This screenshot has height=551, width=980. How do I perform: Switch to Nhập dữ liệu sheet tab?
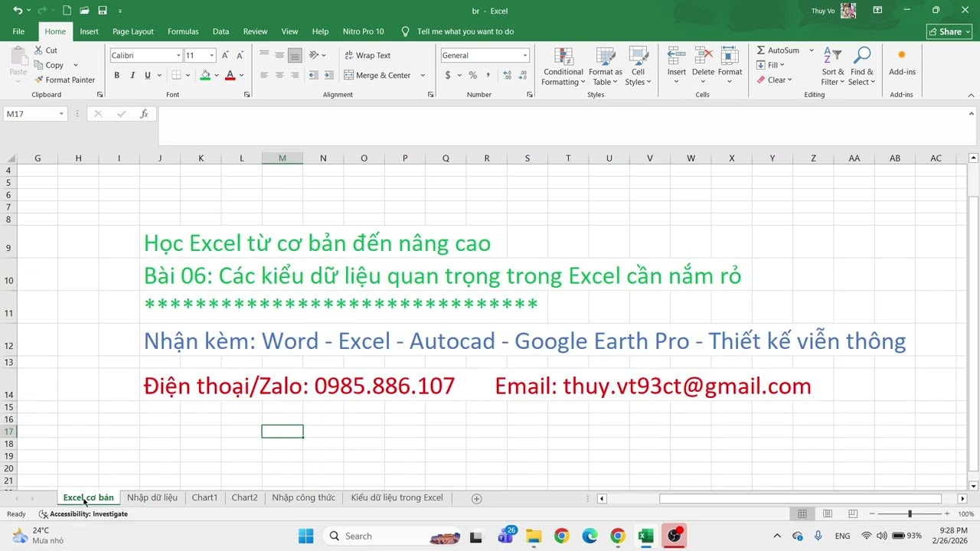tap(152, 497)
